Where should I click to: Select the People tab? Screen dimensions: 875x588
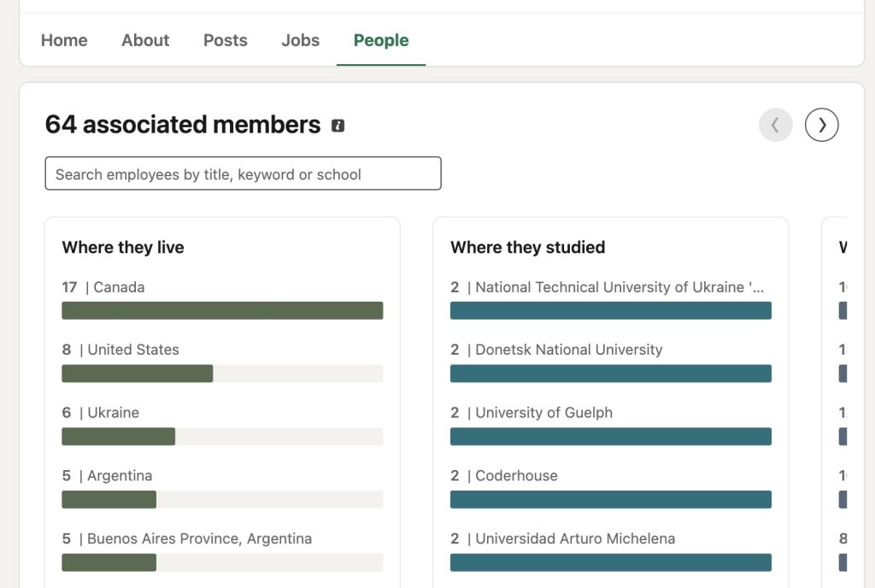(381, 40)
